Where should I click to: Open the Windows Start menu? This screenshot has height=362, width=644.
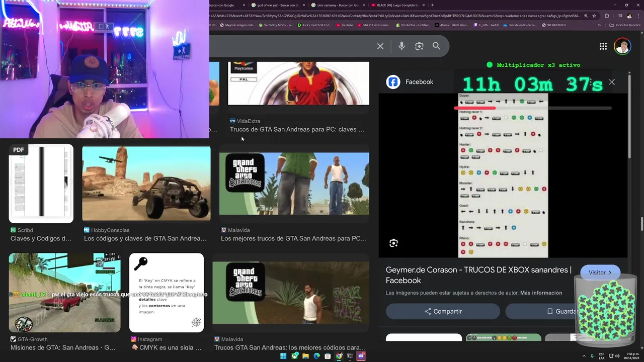tap(283, 356)
